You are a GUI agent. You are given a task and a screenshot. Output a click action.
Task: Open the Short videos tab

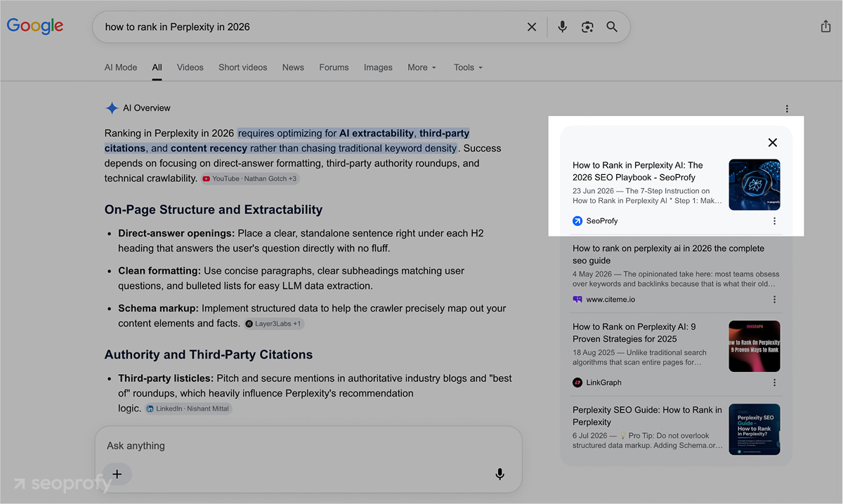coord(242,67)
